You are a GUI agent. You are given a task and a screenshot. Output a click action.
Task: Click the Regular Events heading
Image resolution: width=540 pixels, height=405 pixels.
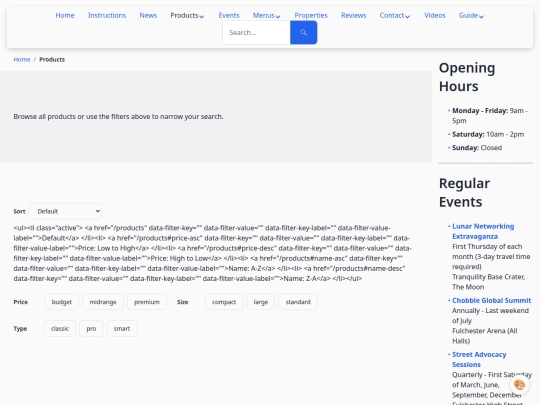pos(464,193)
